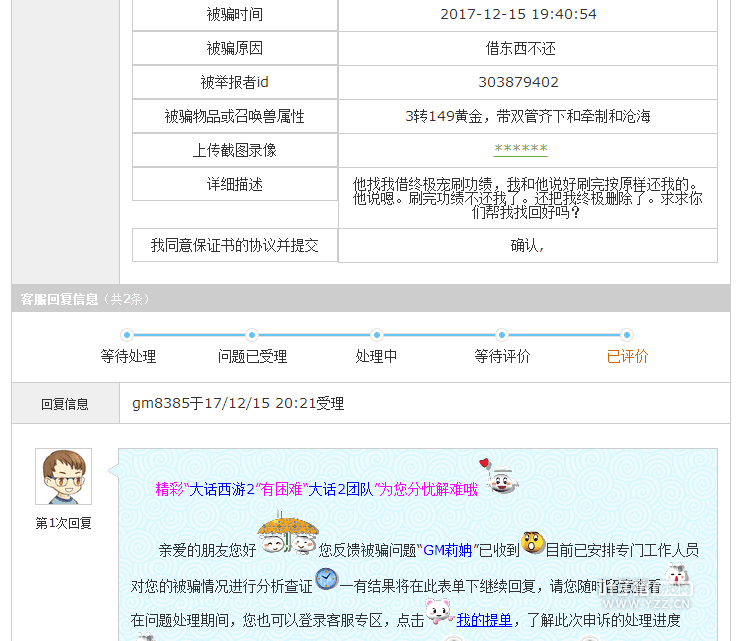This screenshot has height=641, width=737.
Task: Select the 等待评价 step label
Action: point(502,357)
